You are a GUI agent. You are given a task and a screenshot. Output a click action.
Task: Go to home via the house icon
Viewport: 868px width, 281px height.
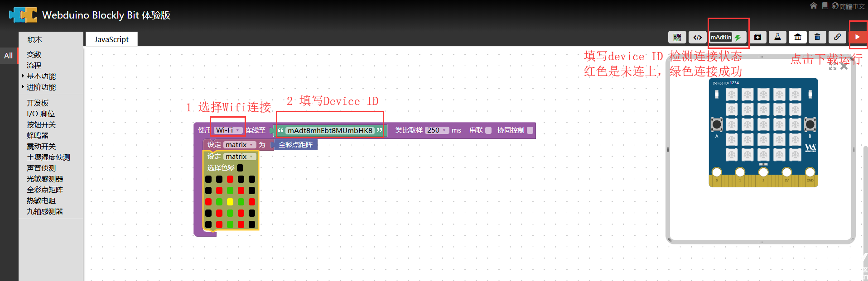(x=814, y=5)
